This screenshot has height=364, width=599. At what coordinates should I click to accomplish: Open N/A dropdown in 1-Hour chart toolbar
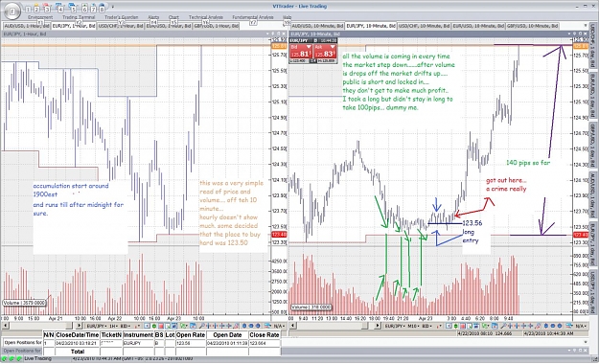click(280, 326)
